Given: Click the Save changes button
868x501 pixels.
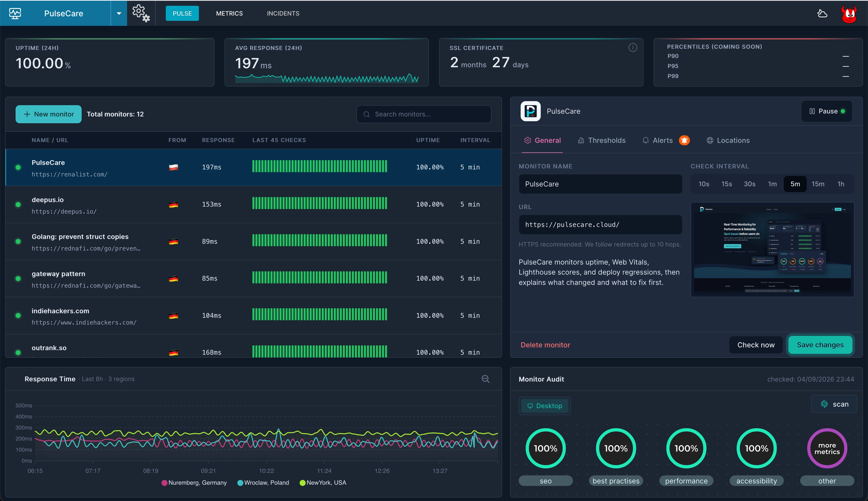Looking at the screenshot, I should [820, 345].
